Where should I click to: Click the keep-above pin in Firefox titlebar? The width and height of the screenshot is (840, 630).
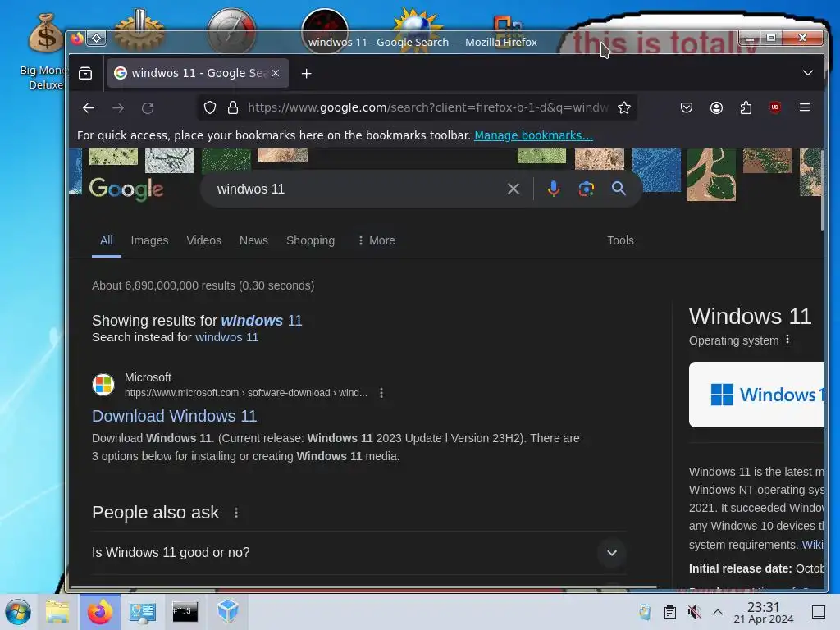pos(97,38)
